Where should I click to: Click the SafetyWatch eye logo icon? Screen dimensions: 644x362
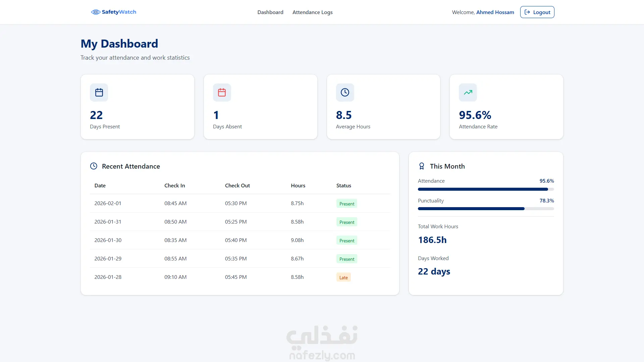[x=96, y=12]
